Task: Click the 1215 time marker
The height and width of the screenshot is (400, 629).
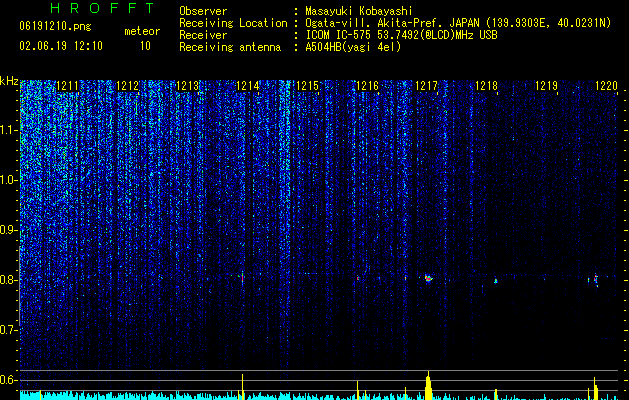Action: [307, 86]
